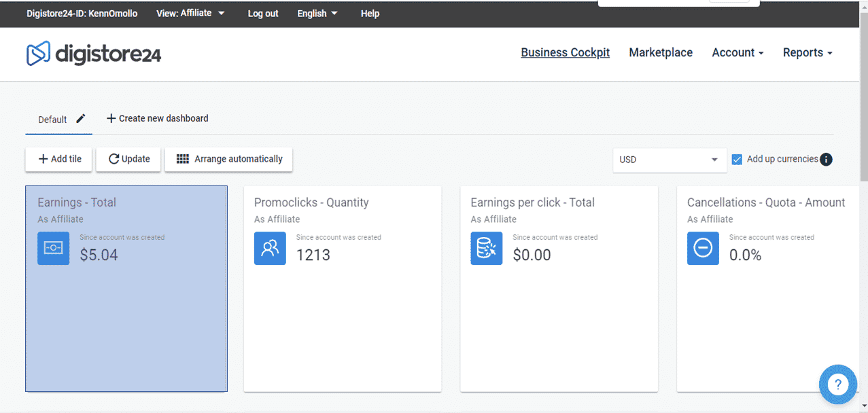Click the 1213 promoclicks value
868x413 pixels.
313,255
